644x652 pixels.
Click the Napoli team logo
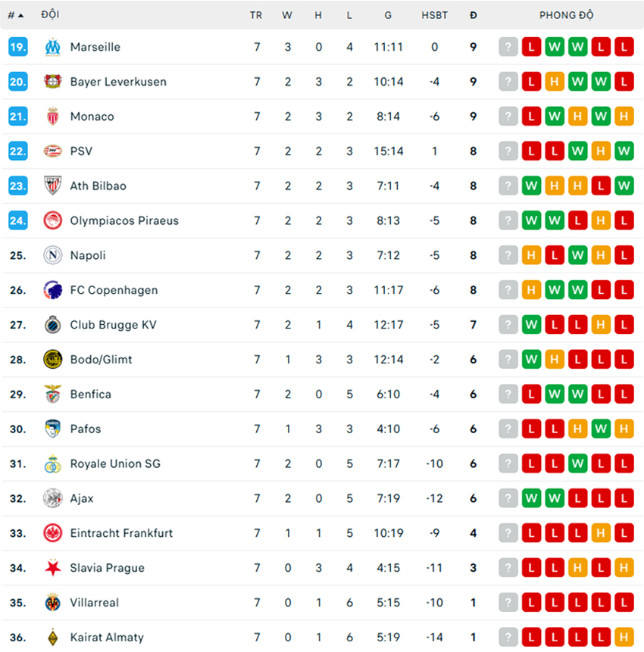[52, 255]
